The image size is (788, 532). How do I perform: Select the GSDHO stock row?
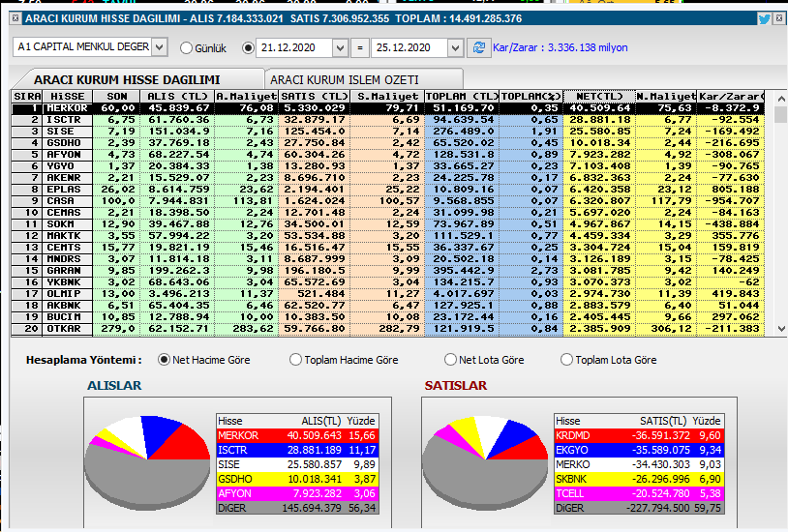click(x=388, y=142)
